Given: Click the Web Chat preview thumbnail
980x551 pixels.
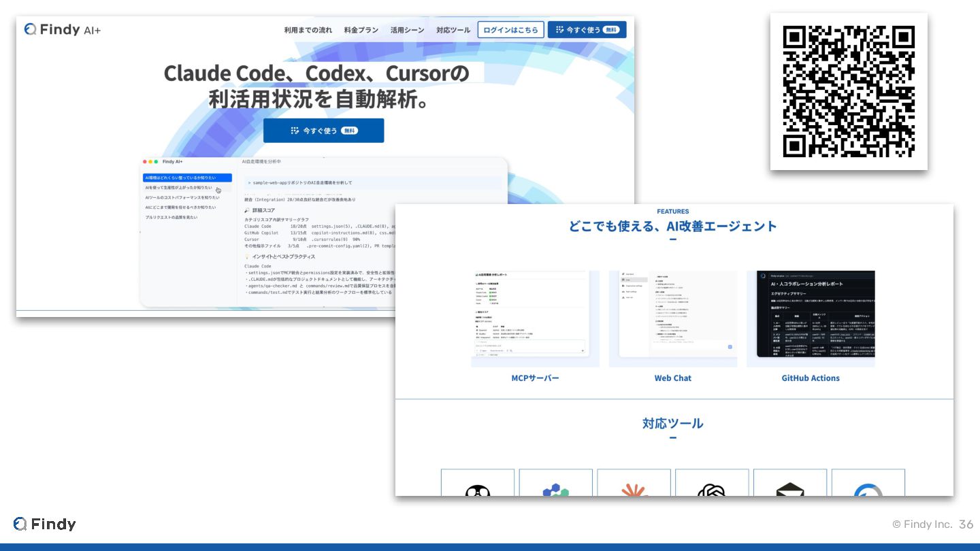Looking at the screenshot, I should (673, 319).
